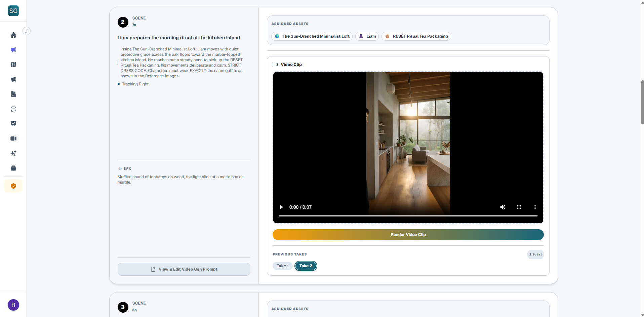Click the scrollbar down arrow

click(642, 315)
